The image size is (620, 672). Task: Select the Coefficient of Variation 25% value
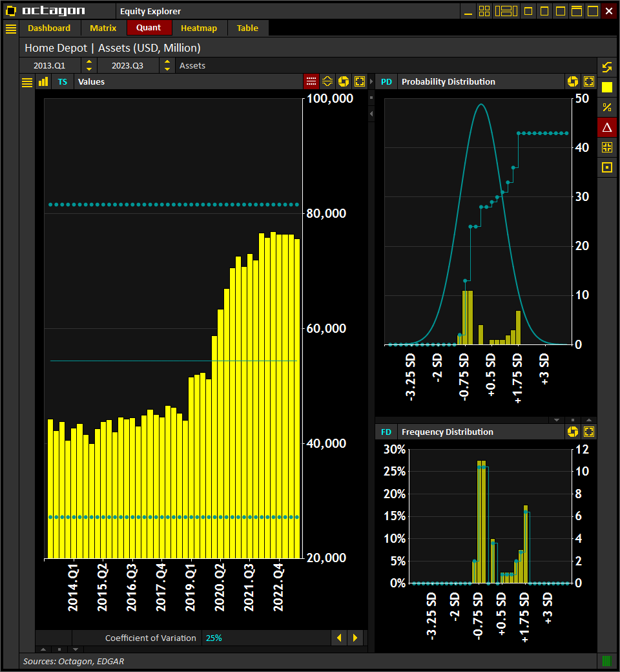point(214,638)
